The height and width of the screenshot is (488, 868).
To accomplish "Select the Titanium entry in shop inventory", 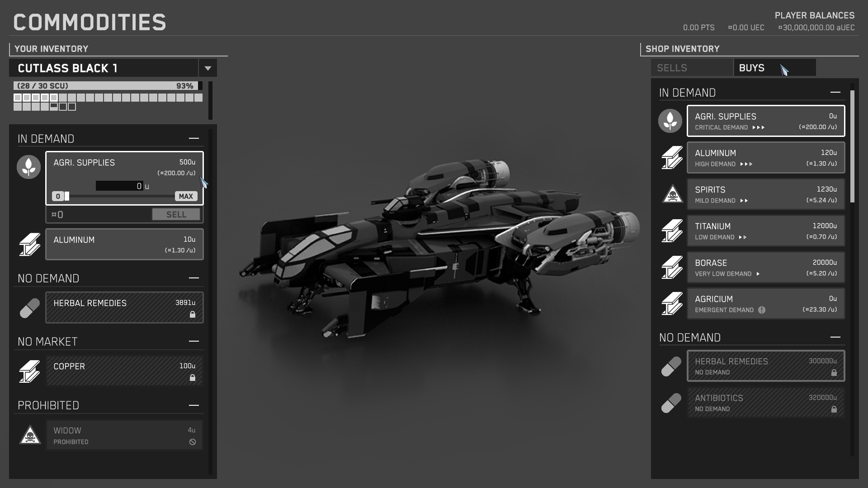I will [x=765, y=231].
